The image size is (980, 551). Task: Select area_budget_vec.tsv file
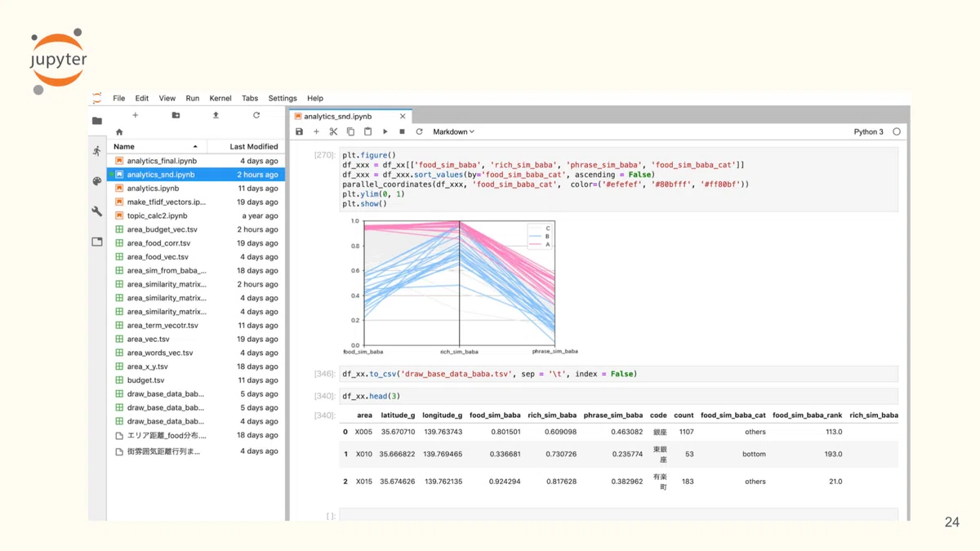(x=196, y=229)
